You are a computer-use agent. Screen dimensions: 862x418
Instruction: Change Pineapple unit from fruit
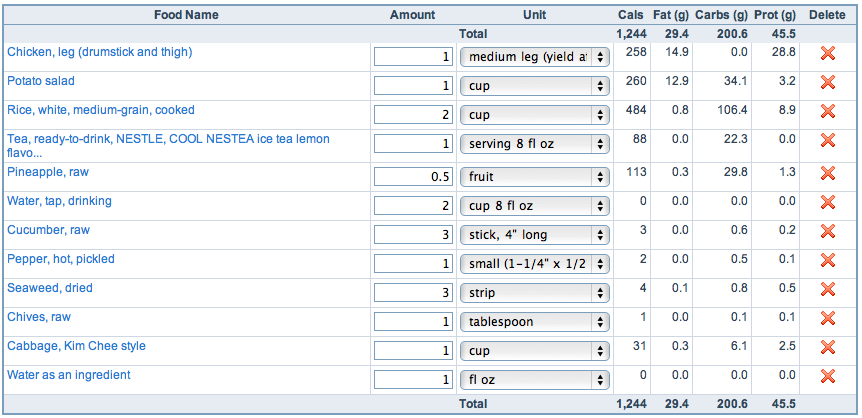(x=534, y=177)
